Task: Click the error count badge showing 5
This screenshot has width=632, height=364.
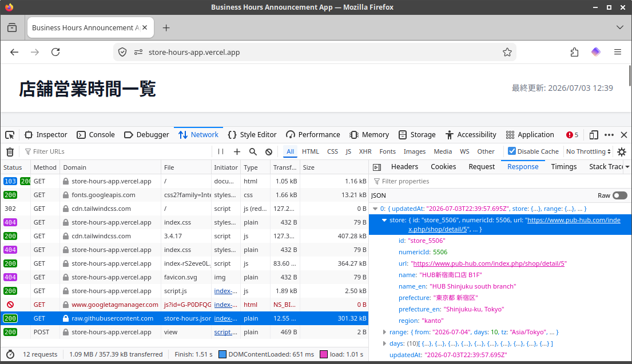Action: (x=572, y=135)
